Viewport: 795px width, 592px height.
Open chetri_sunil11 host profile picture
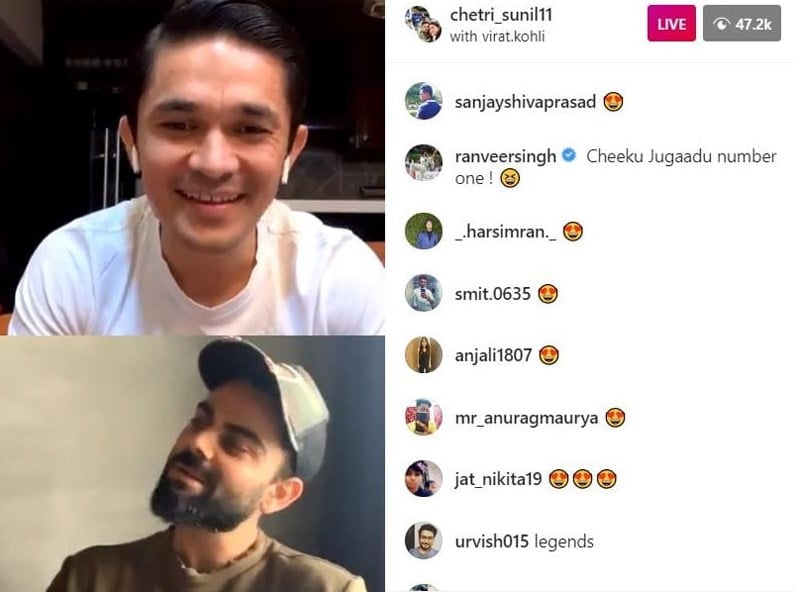click(423, 24)
